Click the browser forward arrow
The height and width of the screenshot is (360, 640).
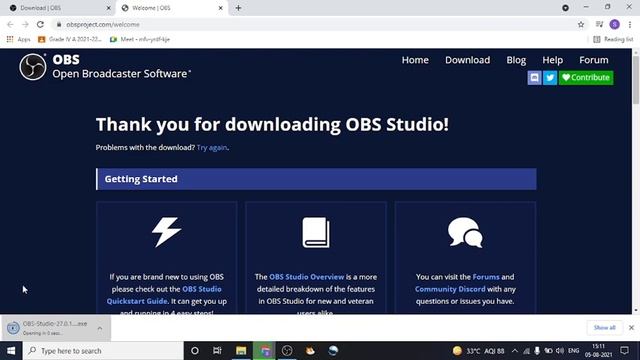tap(25, 24)
